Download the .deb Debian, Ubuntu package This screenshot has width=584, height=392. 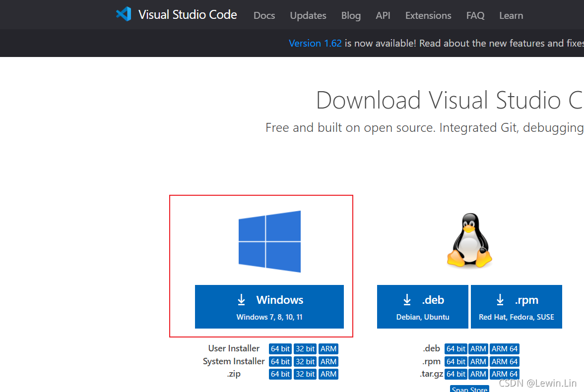click(422, 307)
